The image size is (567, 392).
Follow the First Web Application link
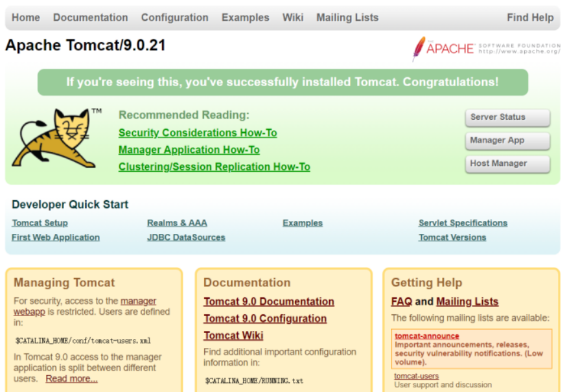pyautogui.click(x=56, y=238)
